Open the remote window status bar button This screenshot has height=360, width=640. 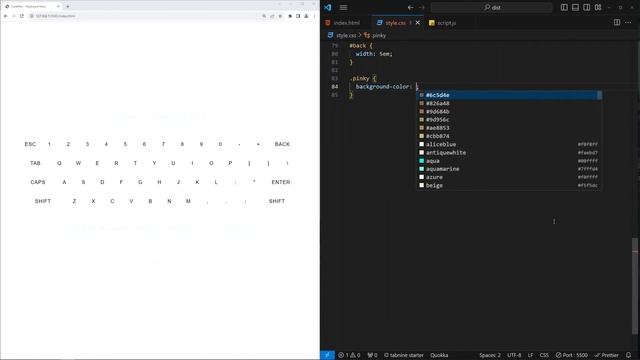(327, 355)
